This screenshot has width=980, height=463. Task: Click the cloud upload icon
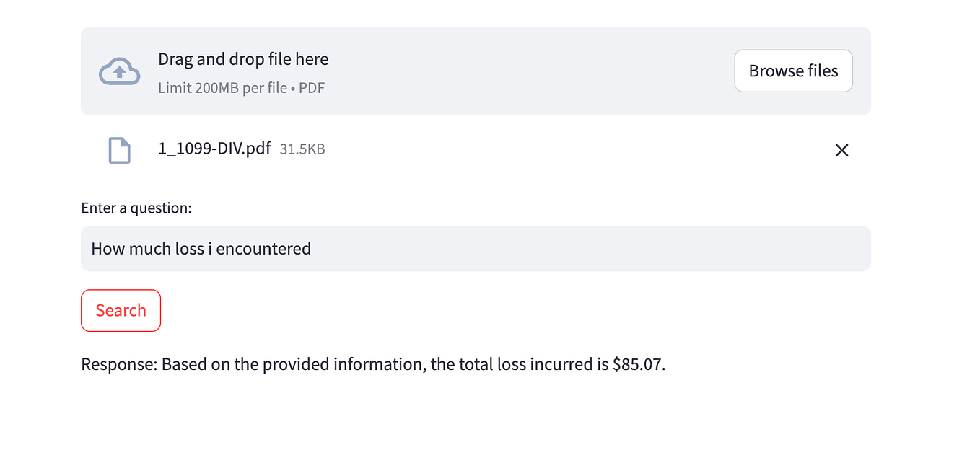tap(119, 71)
